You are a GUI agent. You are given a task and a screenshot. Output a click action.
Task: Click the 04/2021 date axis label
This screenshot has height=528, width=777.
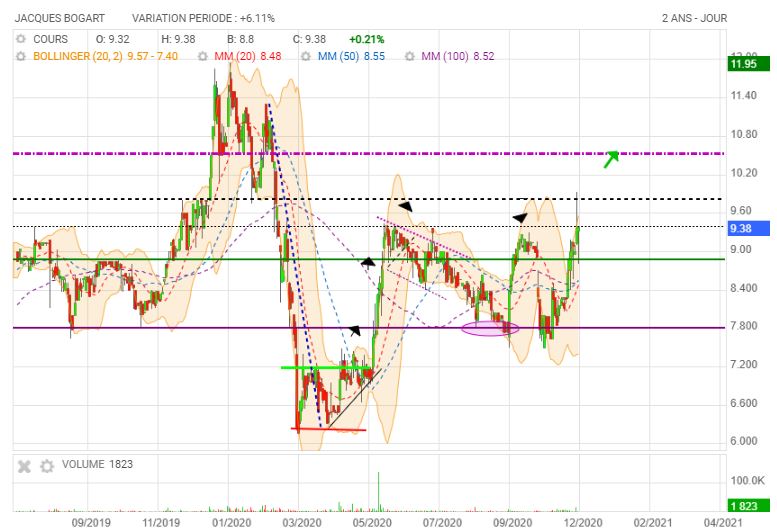click(723, 522)
